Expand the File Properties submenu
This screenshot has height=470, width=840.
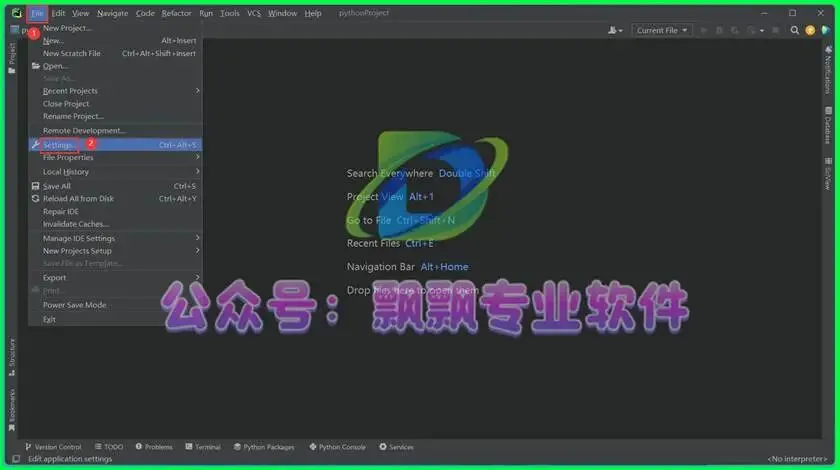pos(115,158)
